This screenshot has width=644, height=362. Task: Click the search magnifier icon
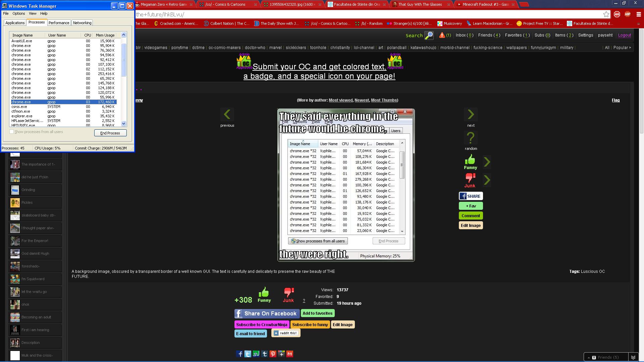pos(429,35)
